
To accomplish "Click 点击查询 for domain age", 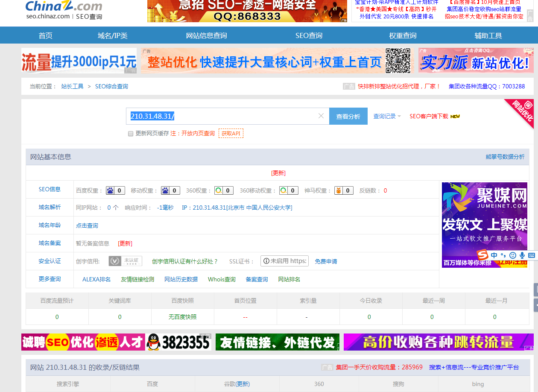I will [x=87, y=225].
